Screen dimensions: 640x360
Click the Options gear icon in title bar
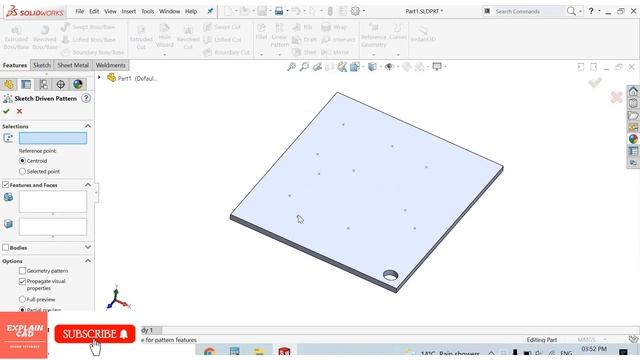click(x=356, y=11)
